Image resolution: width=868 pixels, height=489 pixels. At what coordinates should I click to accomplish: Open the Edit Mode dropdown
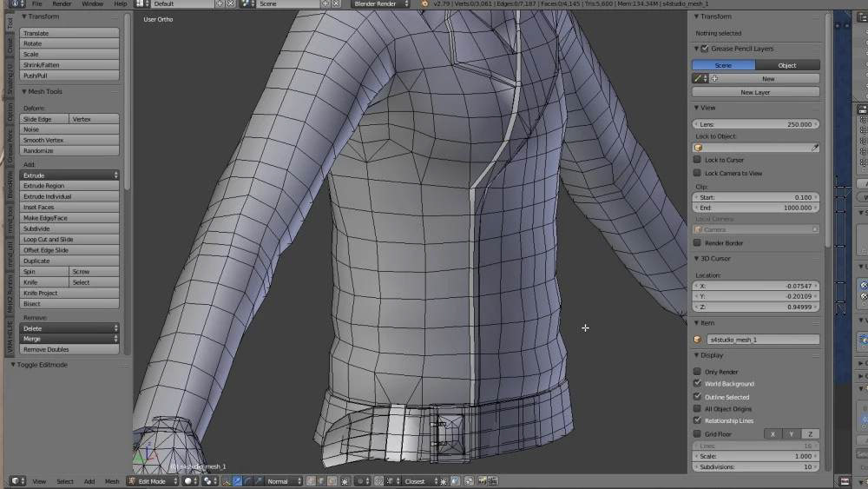click(153, 481)
